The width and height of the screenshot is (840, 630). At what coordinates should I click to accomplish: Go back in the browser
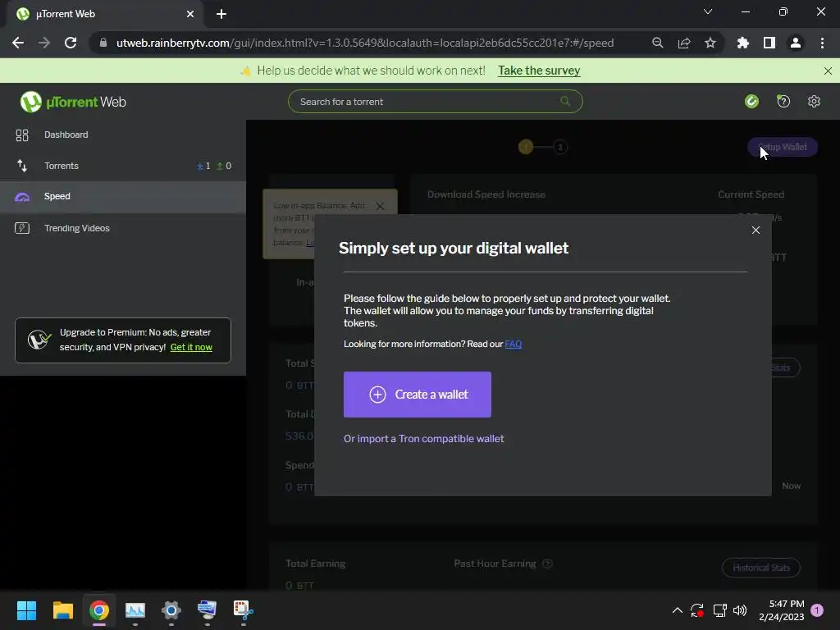click(18, 43)
